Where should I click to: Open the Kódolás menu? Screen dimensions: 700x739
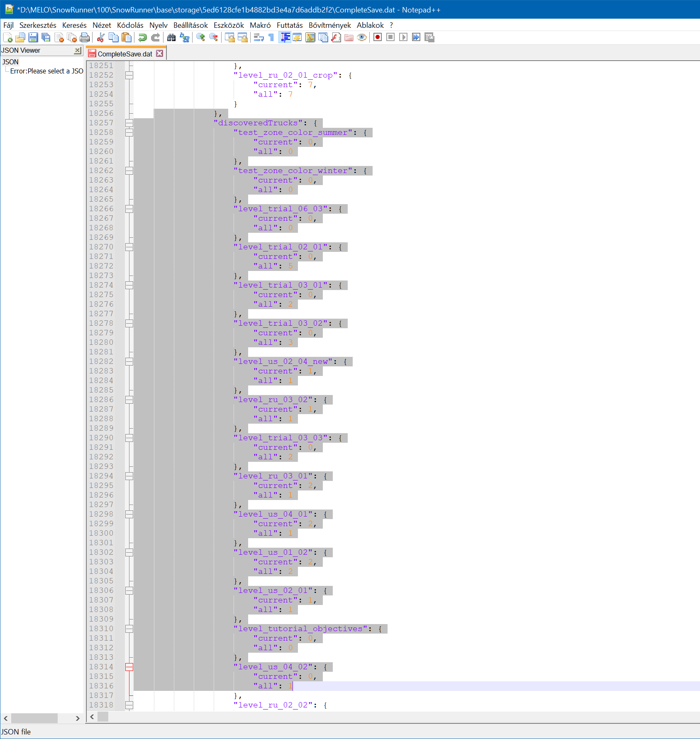(x=130, y=25)
